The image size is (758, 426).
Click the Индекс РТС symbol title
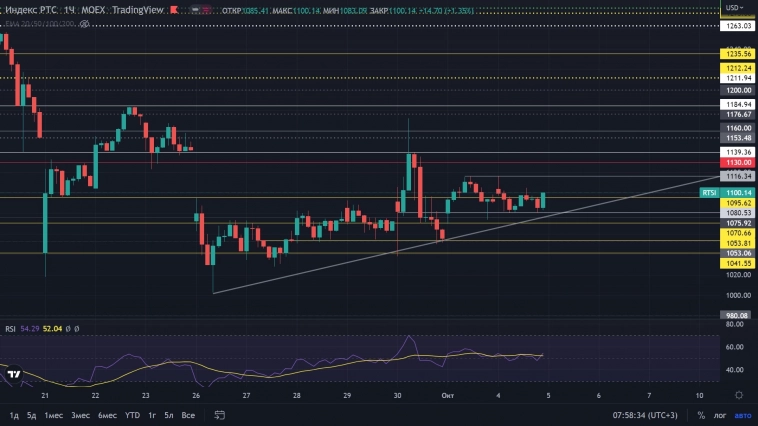tap(32, 9)
